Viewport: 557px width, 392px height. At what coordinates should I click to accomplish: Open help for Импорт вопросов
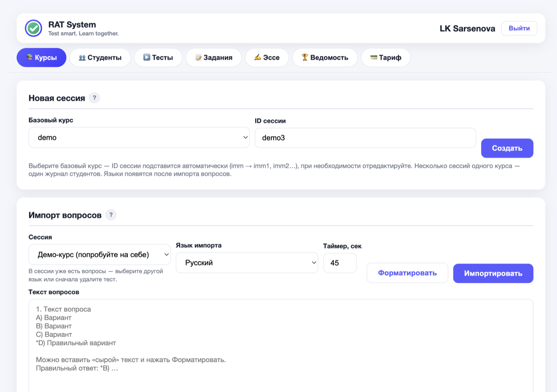[x=111, y=215]
